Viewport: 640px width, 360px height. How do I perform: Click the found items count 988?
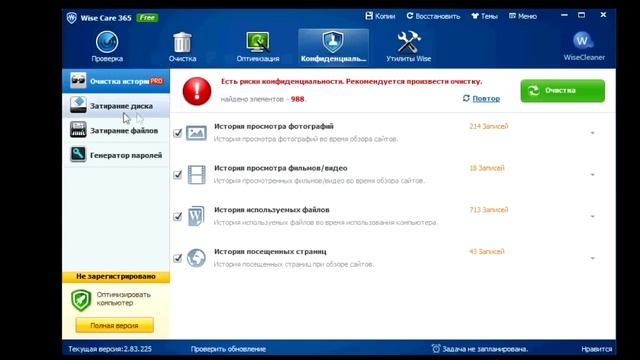[x=298, y=99]
